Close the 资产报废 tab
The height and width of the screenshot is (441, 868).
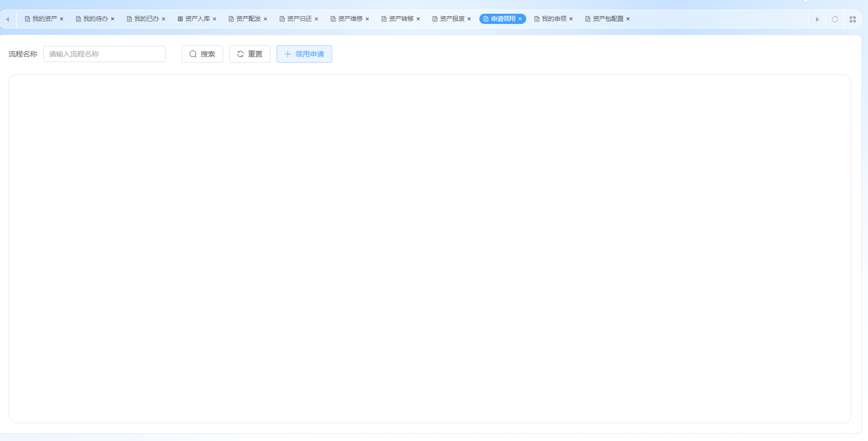pos(469,19)
